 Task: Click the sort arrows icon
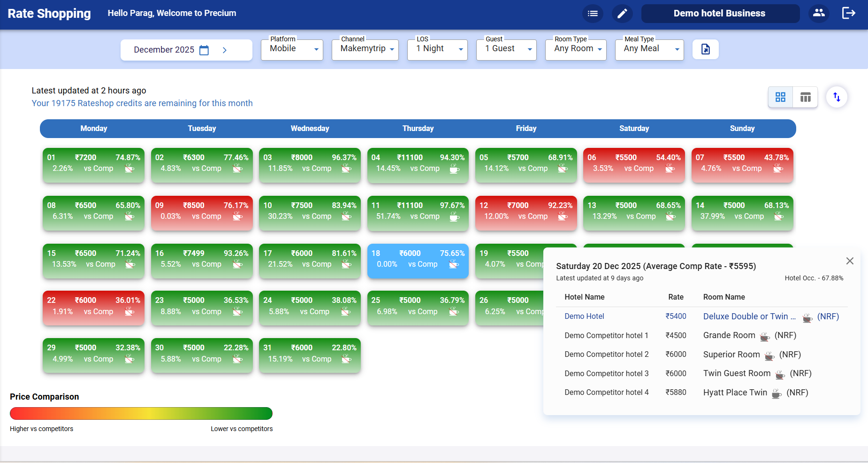tap(837, 97)
